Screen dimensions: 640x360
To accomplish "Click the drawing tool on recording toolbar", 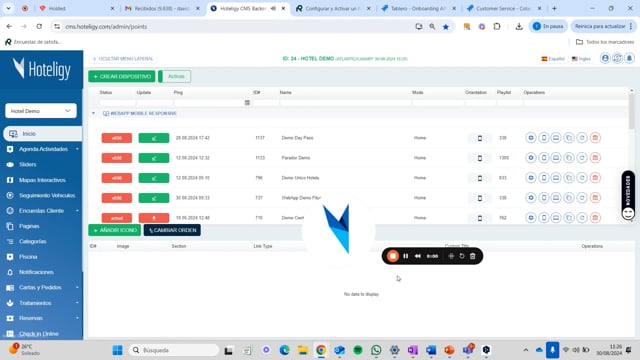I will point(451,256).
